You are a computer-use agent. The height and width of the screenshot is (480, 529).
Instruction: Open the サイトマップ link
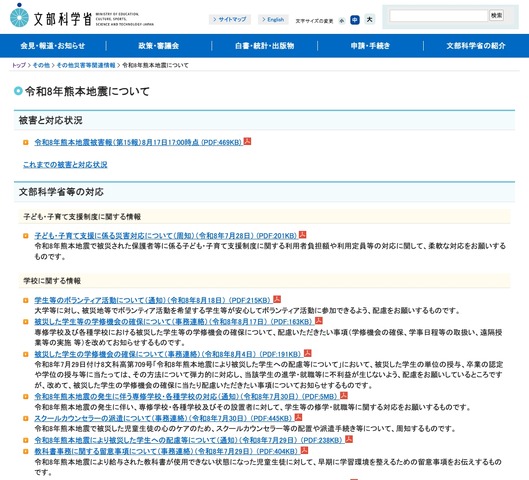230,20
